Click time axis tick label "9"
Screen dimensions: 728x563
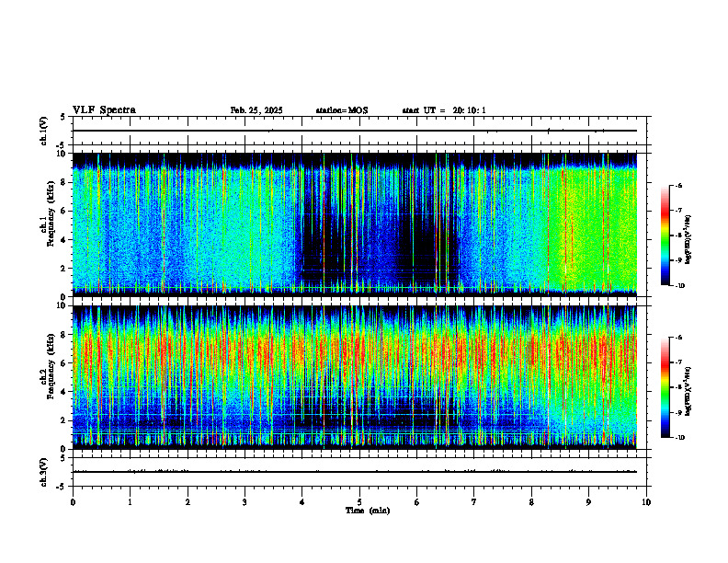[588, 502]
